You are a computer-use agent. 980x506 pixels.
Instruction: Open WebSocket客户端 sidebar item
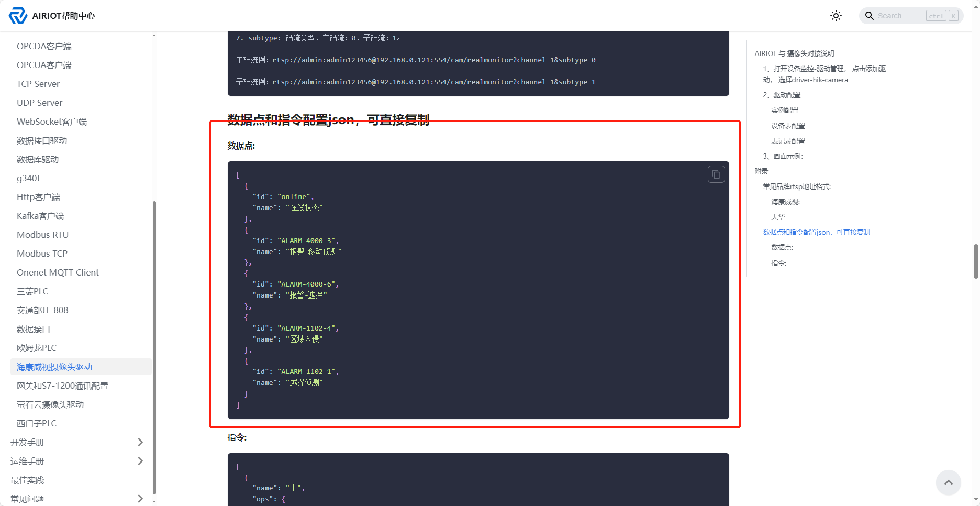[x=52, y=122]
